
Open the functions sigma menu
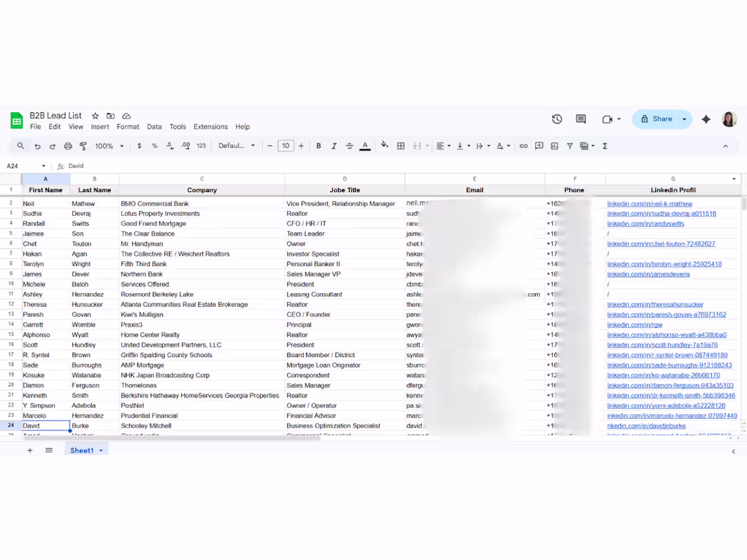click(605, 146)
